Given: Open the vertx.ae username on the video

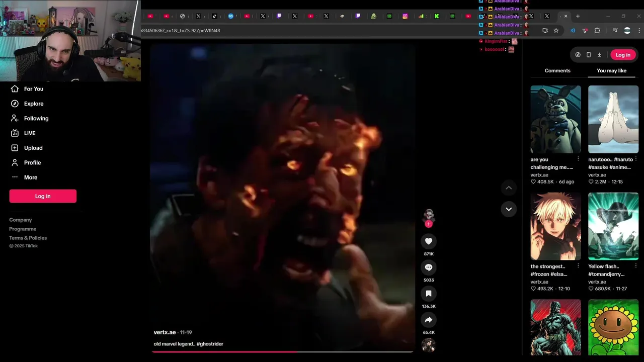Looking at the screenshot, I should point(165,332).
